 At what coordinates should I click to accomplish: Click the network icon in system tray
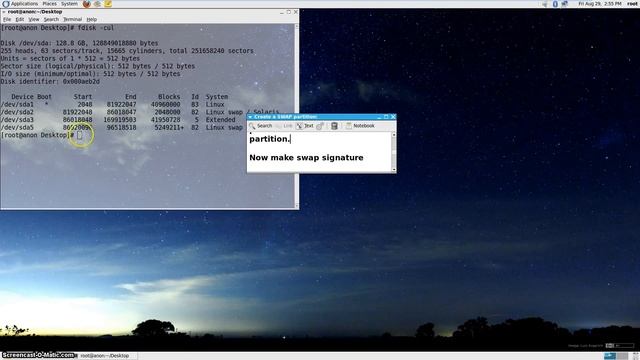tap(565, 4)
